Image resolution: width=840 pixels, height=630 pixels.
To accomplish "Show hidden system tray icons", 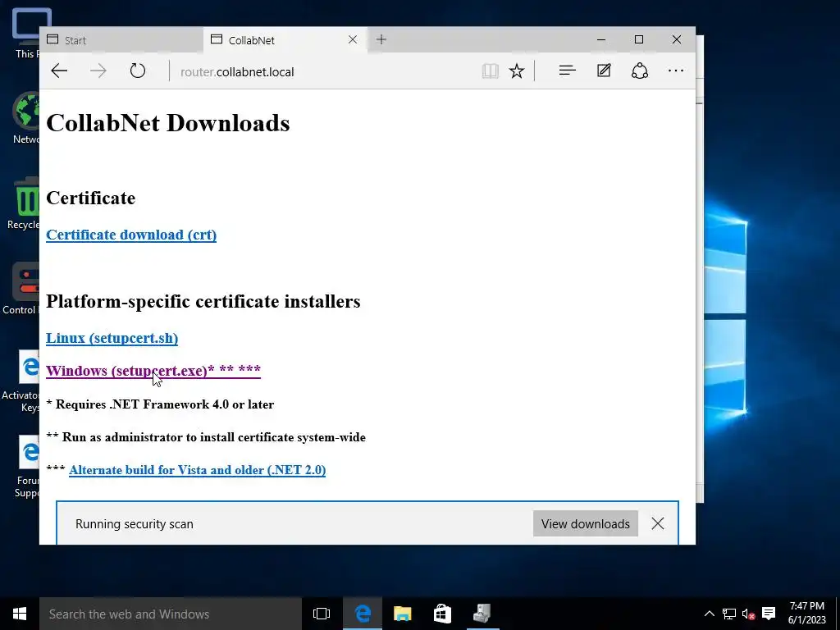I will (x=709, y=614).
